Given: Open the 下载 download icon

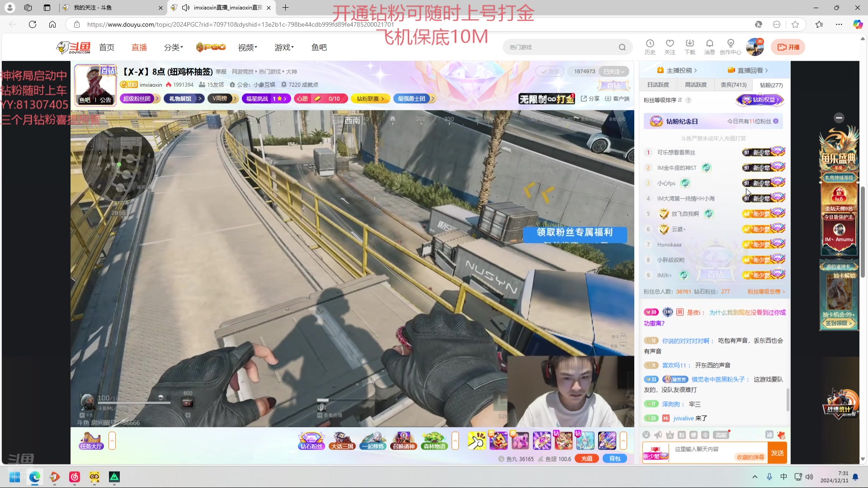Looking at the screenshot, I should (690, 44).
